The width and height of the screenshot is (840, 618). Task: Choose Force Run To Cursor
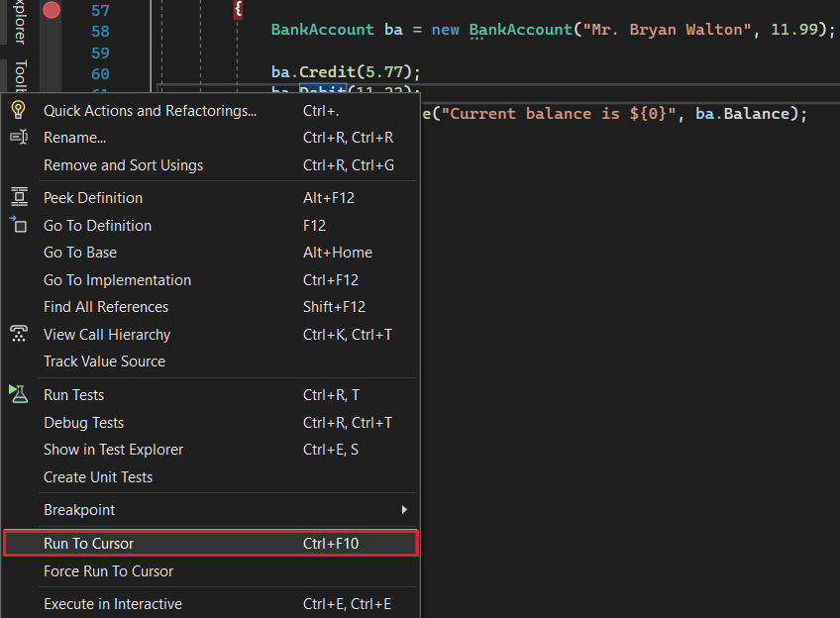(x=108, y=571)
